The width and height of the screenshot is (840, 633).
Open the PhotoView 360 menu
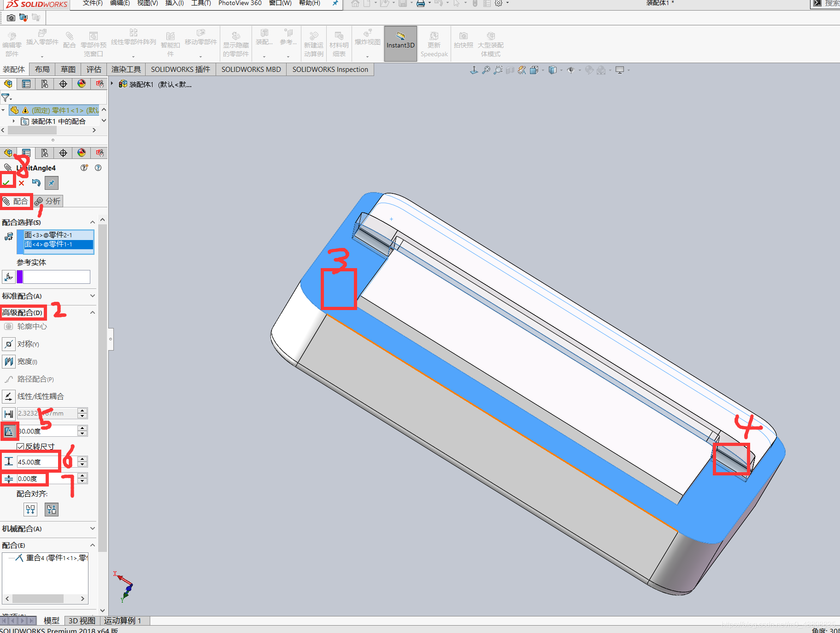click(x=240, y=3)
